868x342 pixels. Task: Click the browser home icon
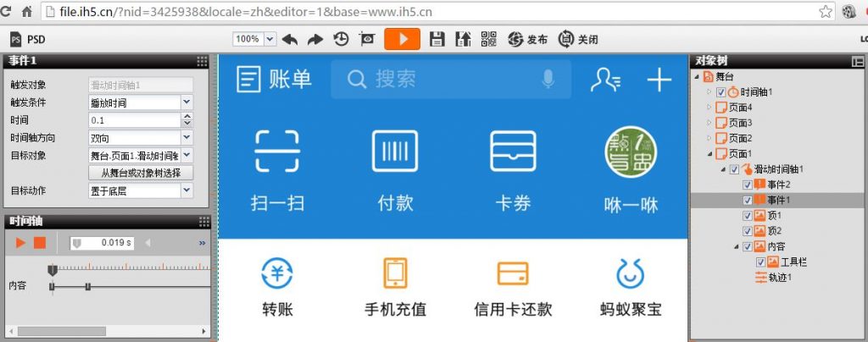(26, 12)
